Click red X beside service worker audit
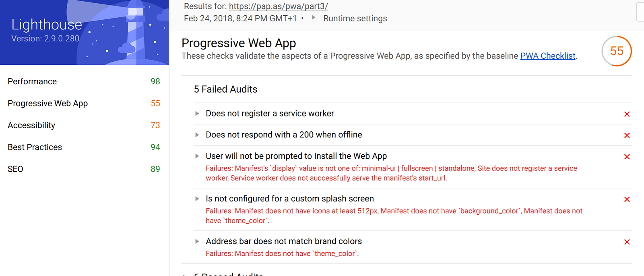Viewport: 644px width, 276px height. [627, 114]
